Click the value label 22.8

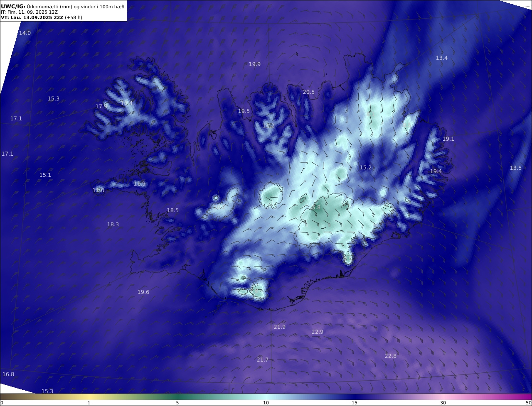[x=391, y=356]
